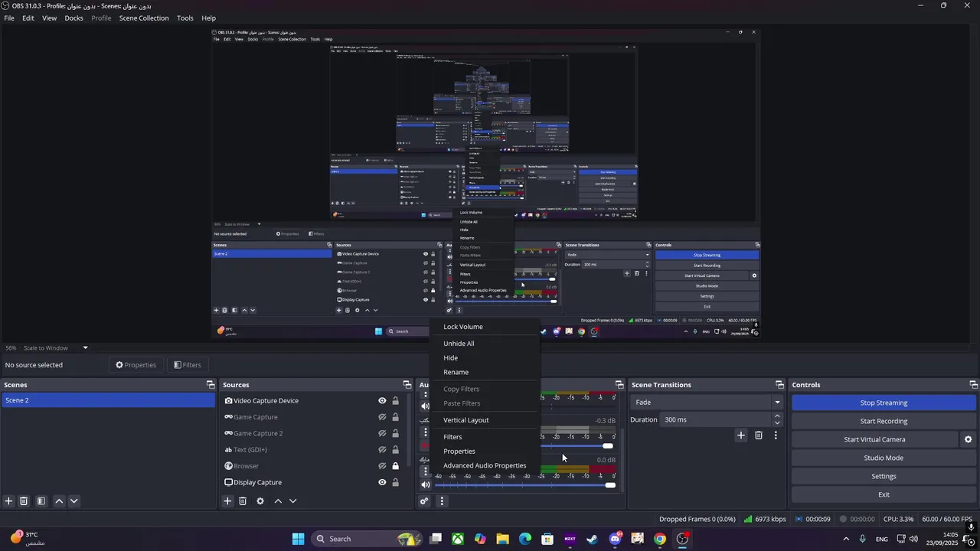Lock the Video Capture Device source
This screenshot has height=551, width=980.
click(x=395, y=401)
